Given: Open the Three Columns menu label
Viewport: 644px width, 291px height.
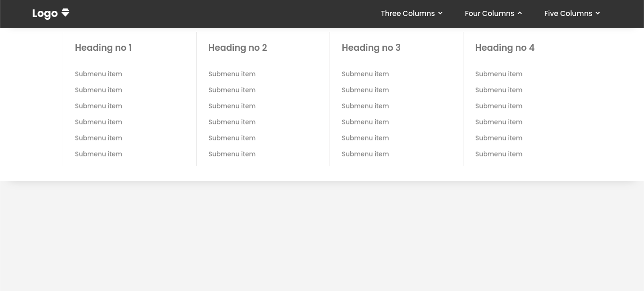Looking at the screenshot, I should (x=407, y=14).
